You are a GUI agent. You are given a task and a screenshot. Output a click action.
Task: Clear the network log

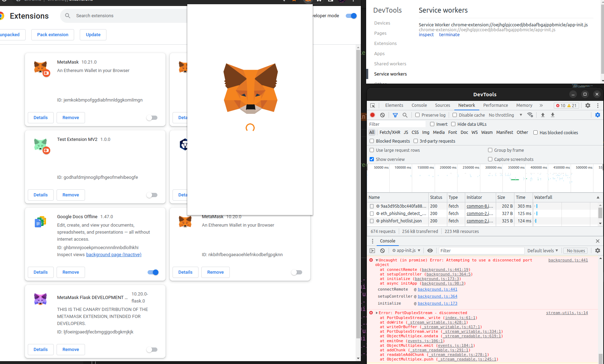click(382, 115)
